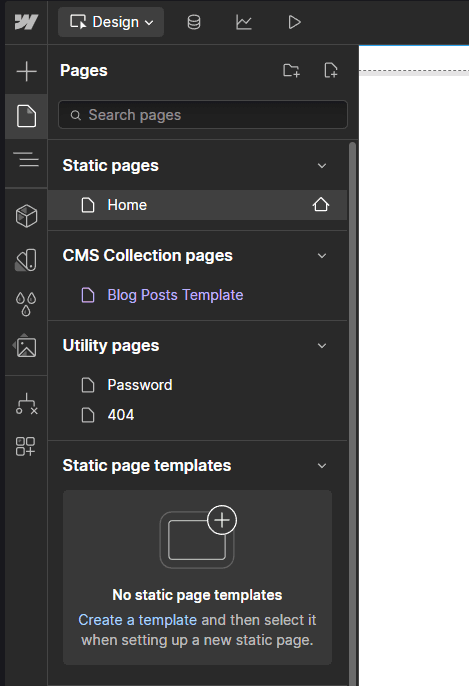Click the Pages panel scrollbar
Screen dimensions: 469x686
point(352,411)
